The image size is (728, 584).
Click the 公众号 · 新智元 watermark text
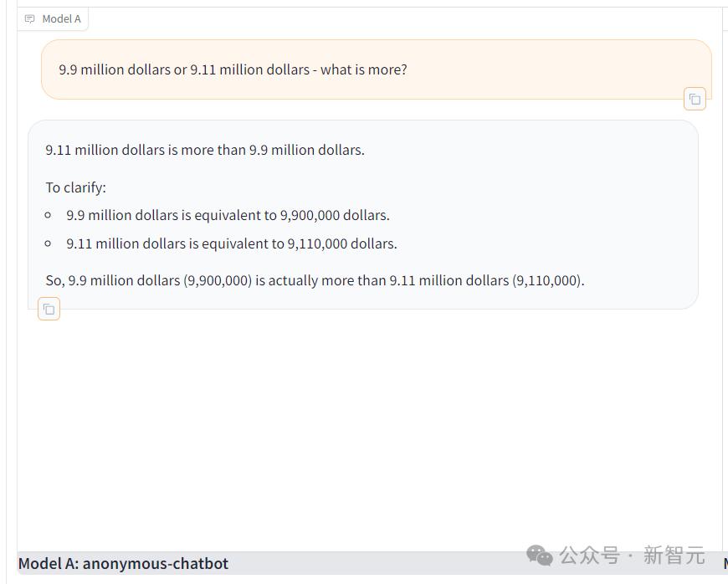click(632, 556)
